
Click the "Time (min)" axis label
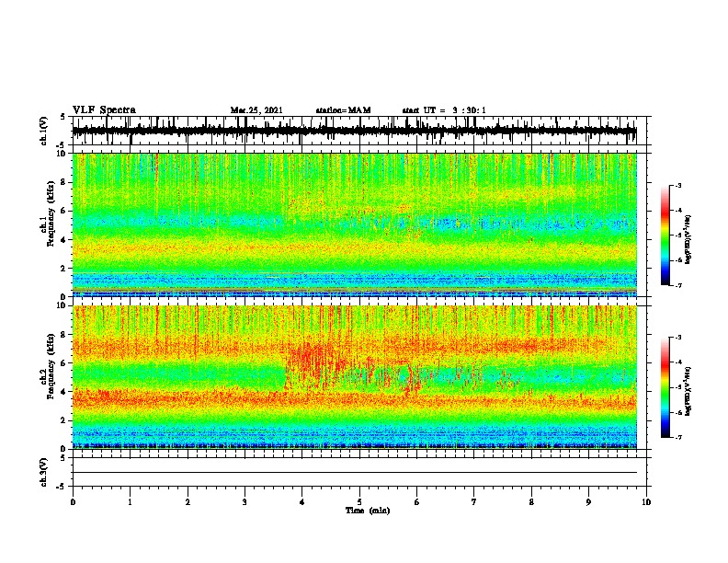click(x=368, y=511)
